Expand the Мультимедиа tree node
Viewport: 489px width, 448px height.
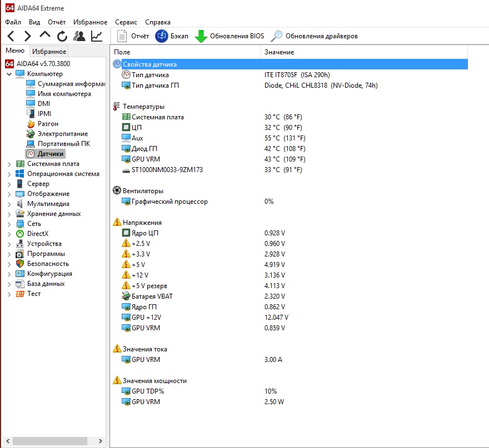click(x=9, y=204)
